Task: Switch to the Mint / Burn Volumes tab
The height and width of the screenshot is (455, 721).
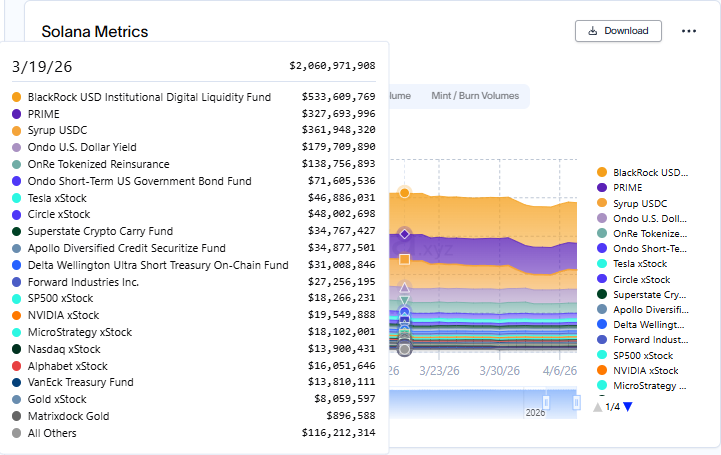Action: click(474, 96)
